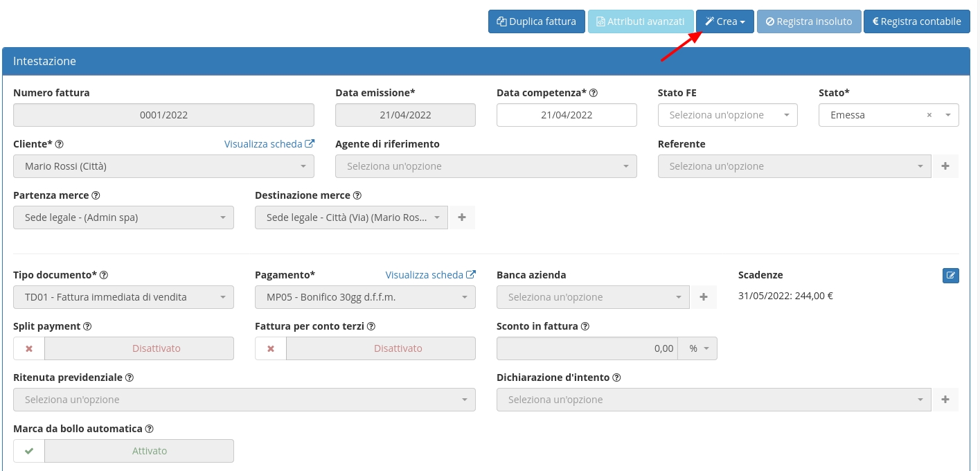980x471 pixels.
Task: Open the Stato FE dropdown
Action: (727, 115)
